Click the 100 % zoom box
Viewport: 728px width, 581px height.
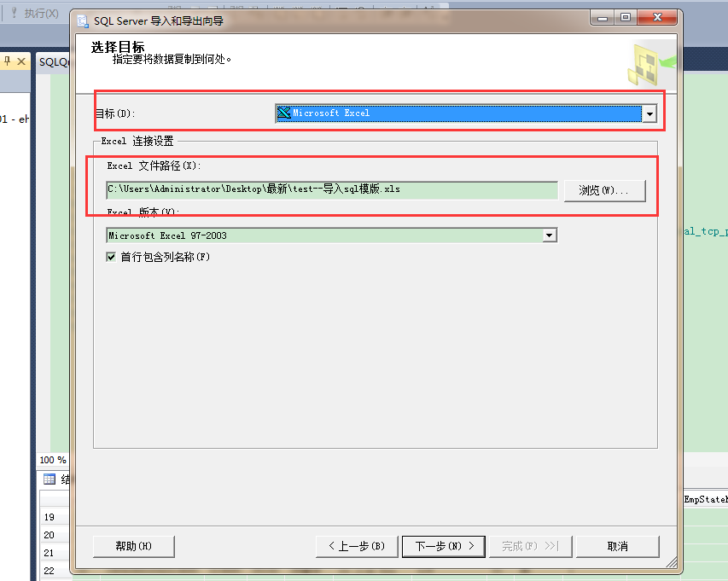(x=53, y=460)
